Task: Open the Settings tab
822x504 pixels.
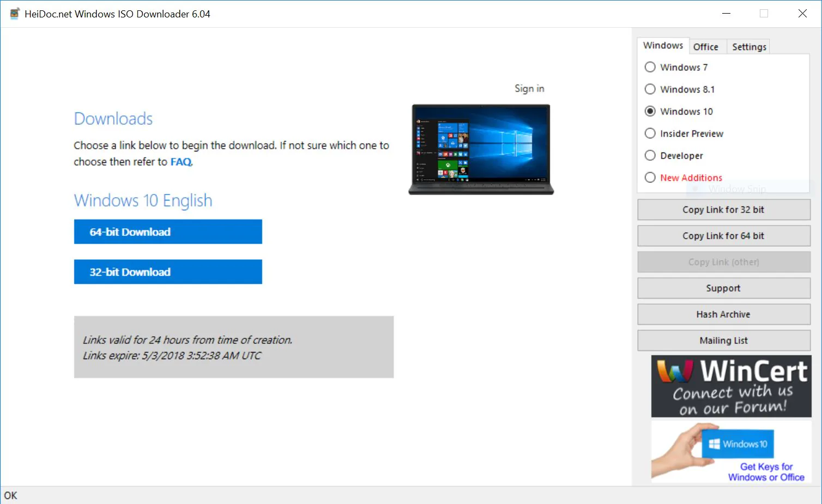Action: (x=749, y=47)
